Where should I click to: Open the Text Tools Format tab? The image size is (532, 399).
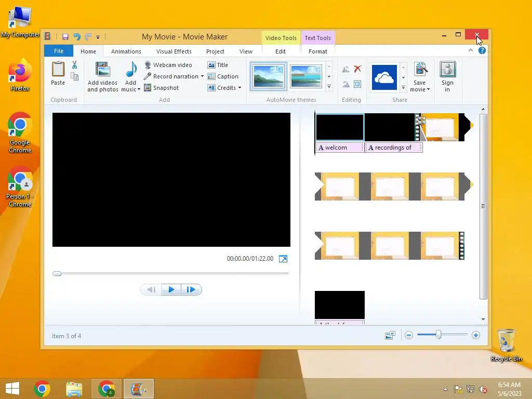pyautogui.click(x=318, y=51)
